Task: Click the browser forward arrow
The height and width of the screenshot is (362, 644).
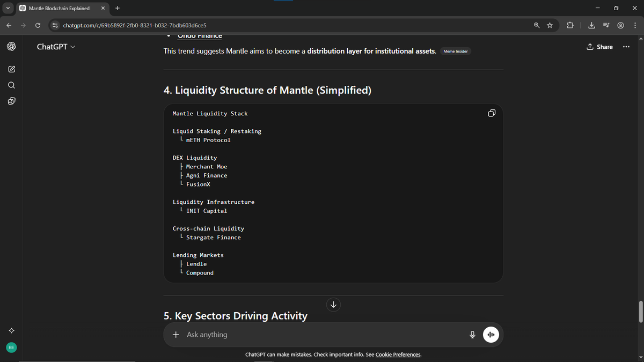Action: click(23, 25)
